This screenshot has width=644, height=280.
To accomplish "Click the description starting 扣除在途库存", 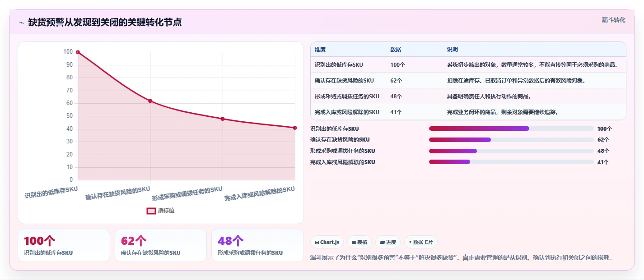I will (x=516, y=81).
